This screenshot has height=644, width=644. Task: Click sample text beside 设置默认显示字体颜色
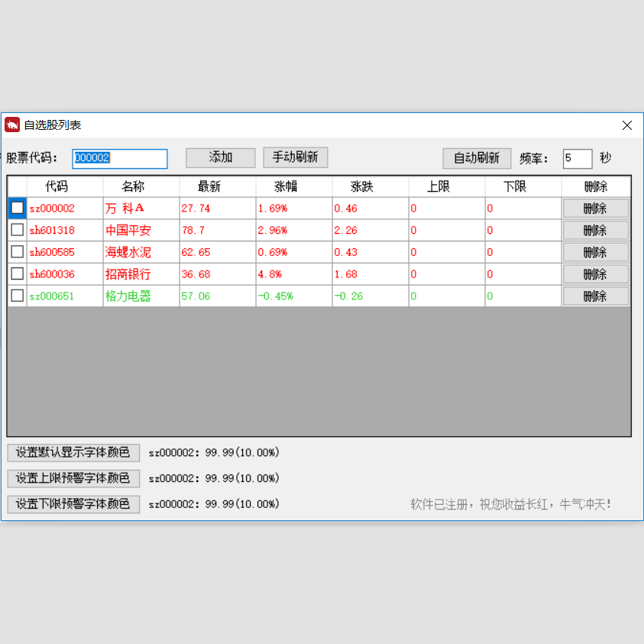pos(214,452)
